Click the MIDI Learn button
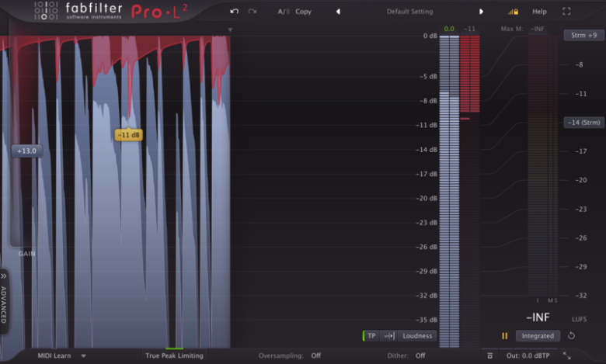This screenshot has height=364, width=606. pos(54,355)
